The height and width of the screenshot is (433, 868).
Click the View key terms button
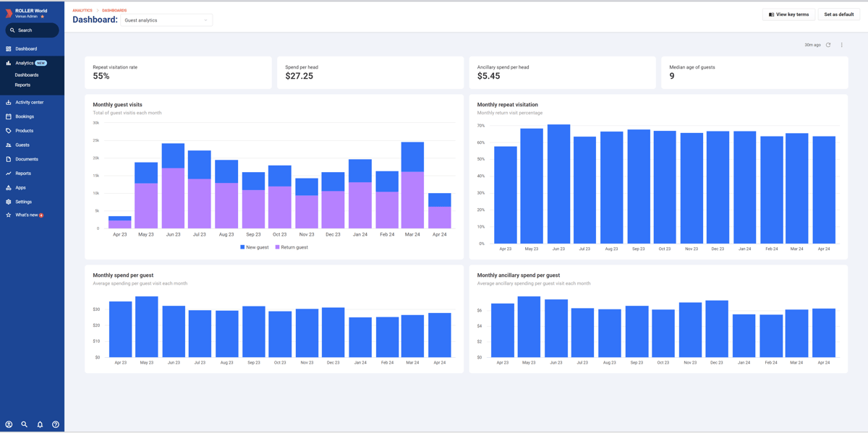tap(788, 14)
